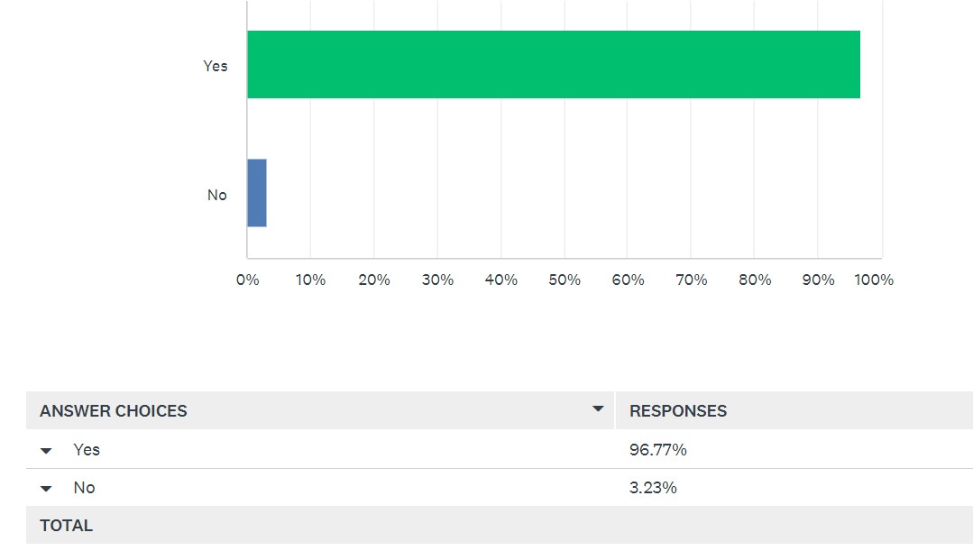Expand the No row dropdown arrow

(46, 489)
